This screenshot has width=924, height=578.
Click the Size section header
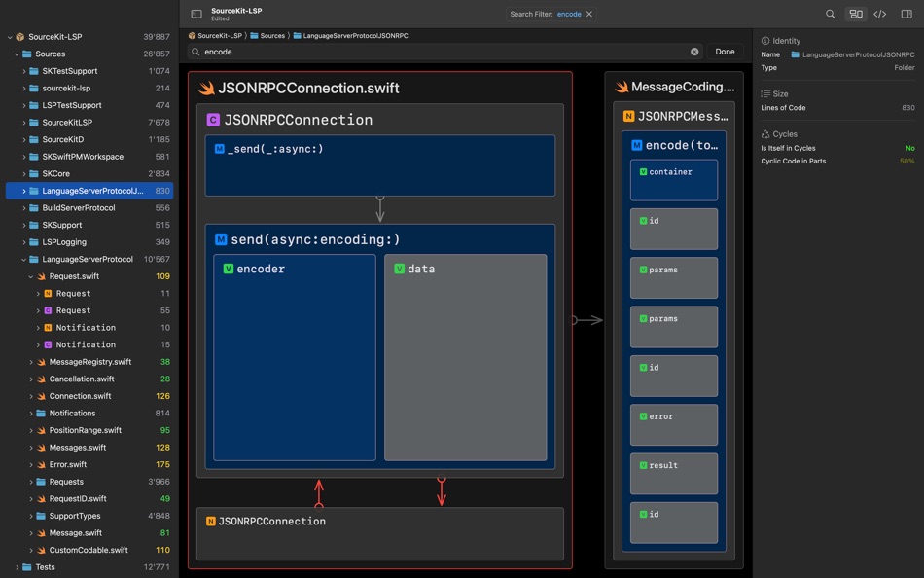[774, 93]
